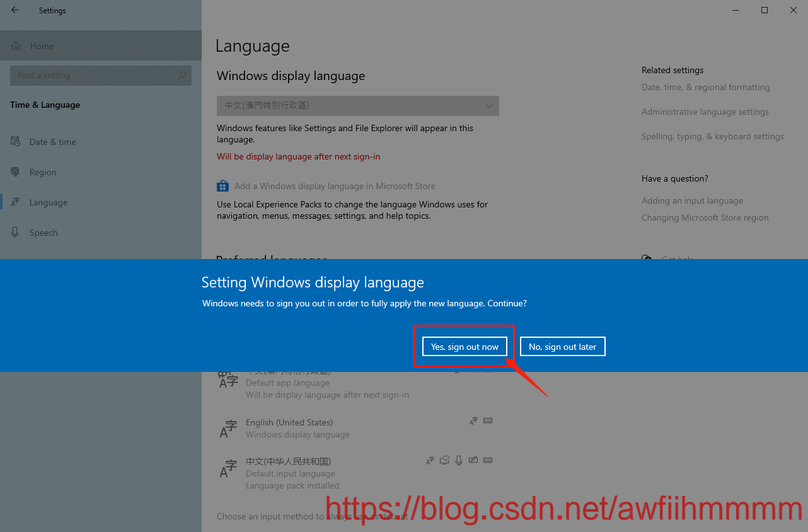Open Adding an input language help link
This screenshot has width=808, height=532.
coord(692,200)
